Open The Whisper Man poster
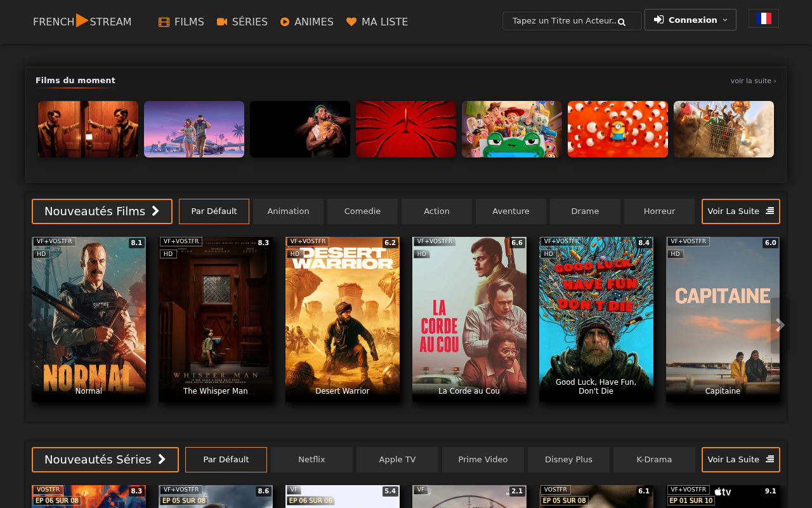Image resolution: width=812 pixels, height=508 pixels. (x=216, y=319)
